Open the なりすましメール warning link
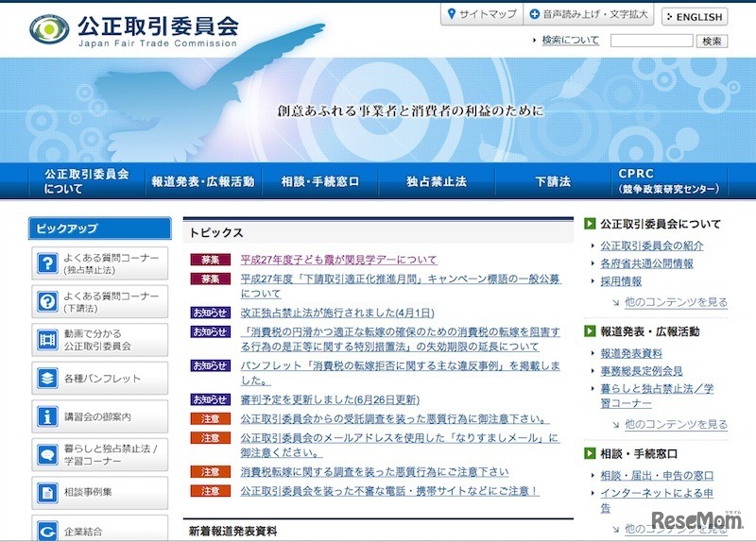The width and height of the screenshot is (756, 542). (399, 445)
